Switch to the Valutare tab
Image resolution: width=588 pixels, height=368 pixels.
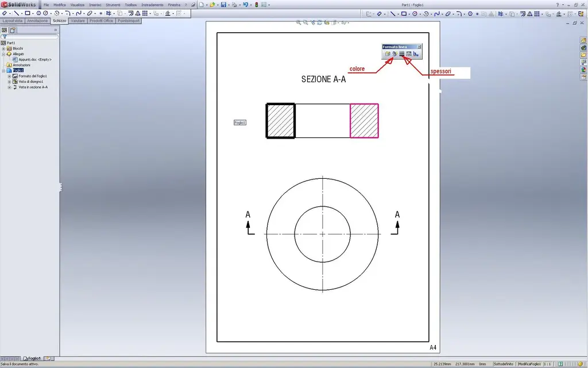[78, 21]
